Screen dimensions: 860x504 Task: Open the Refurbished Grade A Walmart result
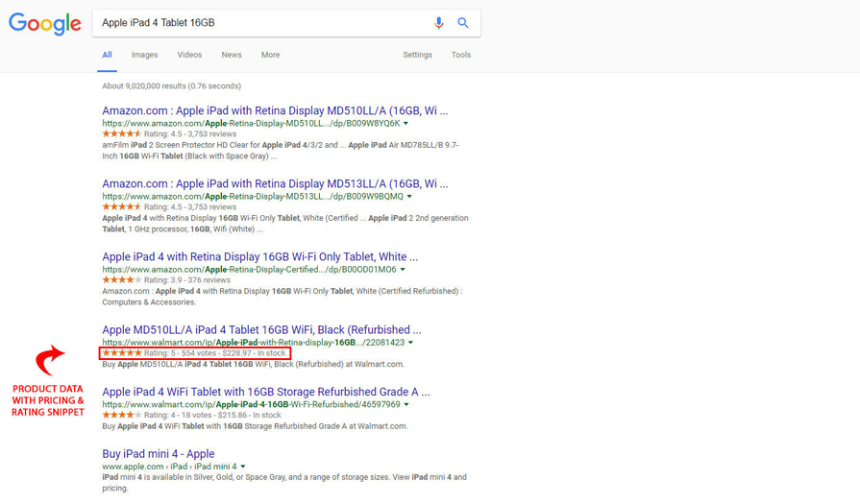click(265, 392)
